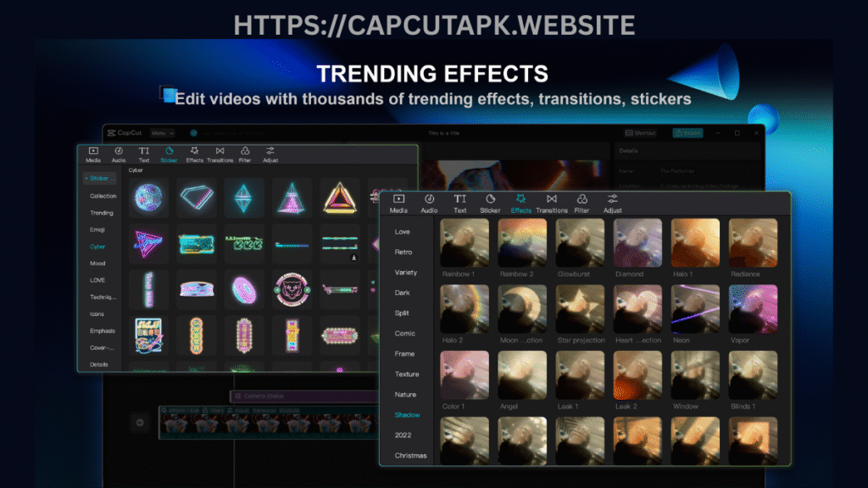The image size is (868, 488).
Task: Choose the Vapor effect thumbnail
Action: [x=753, y=308]
